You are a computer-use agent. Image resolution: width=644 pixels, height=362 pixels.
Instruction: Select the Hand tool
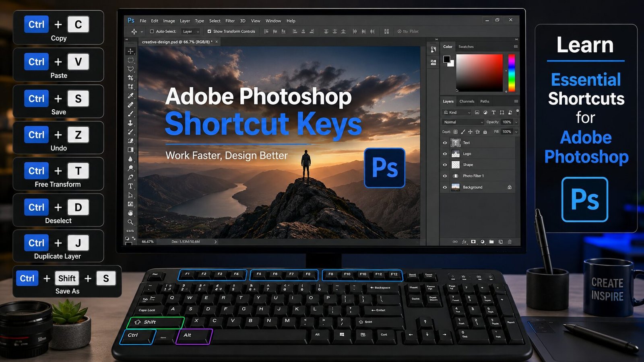pos(130,213)
